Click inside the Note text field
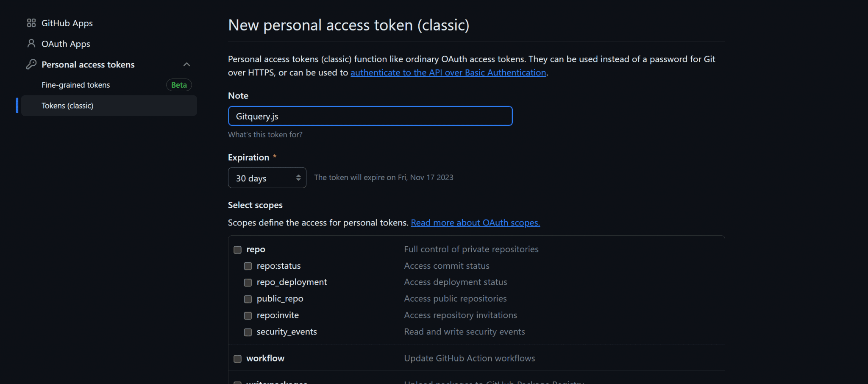This screenshot has width=868, height=384. point(370,116)
